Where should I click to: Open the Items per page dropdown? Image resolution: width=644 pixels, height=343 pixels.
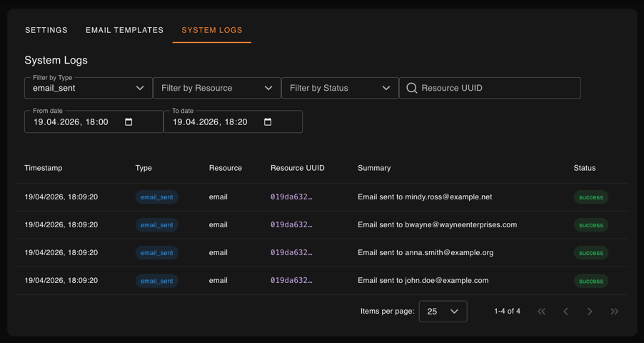[443, 312]
